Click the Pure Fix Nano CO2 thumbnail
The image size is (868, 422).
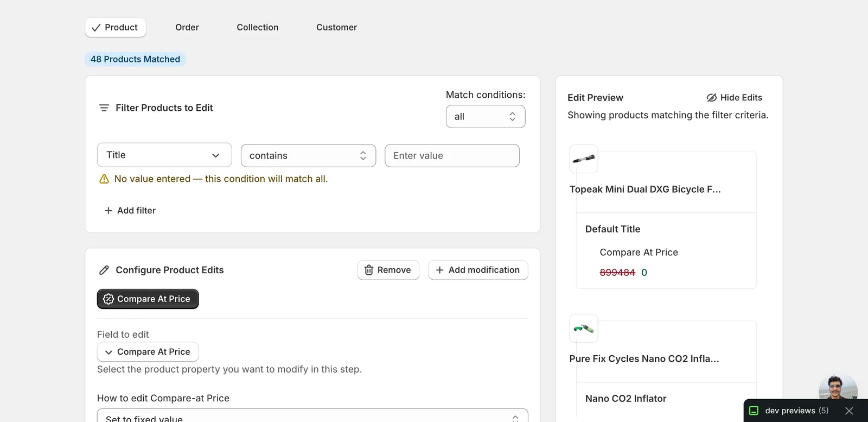coord(584,329)
